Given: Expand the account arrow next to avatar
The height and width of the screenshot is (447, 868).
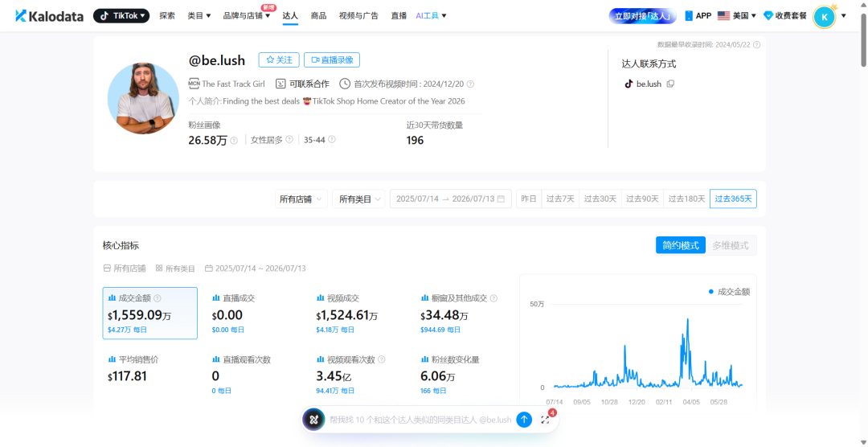Looking at the screenshot, I should [844, 16].
